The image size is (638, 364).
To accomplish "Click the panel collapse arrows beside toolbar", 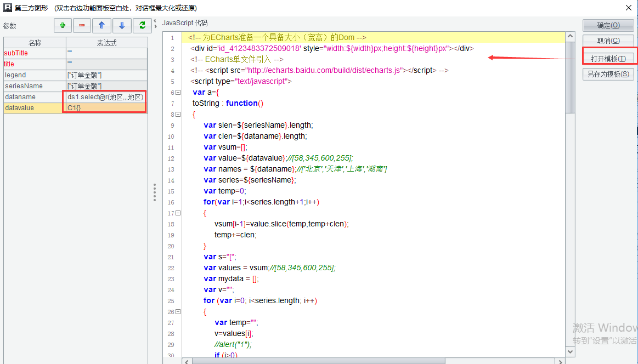I will coord(156,24).
